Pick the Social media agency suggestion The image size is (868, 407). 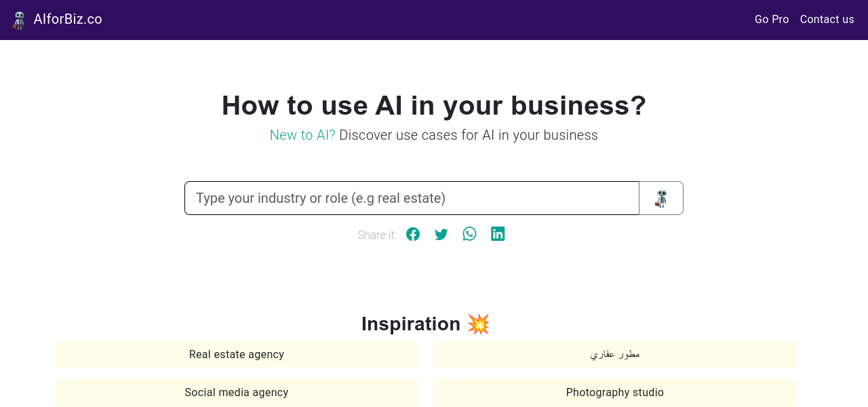237,393
